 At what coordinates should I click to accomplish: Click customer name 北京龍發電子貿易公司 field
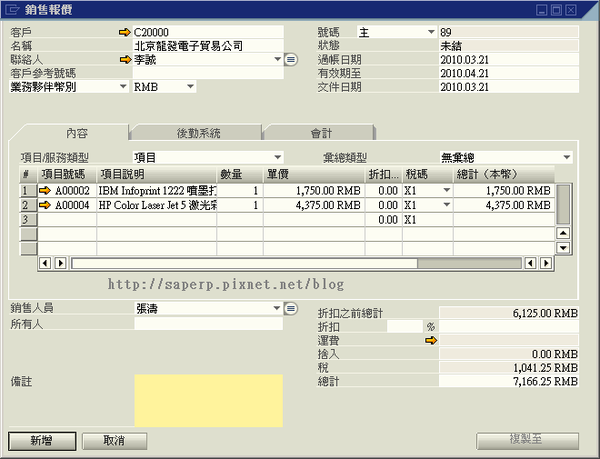point(208,46)
